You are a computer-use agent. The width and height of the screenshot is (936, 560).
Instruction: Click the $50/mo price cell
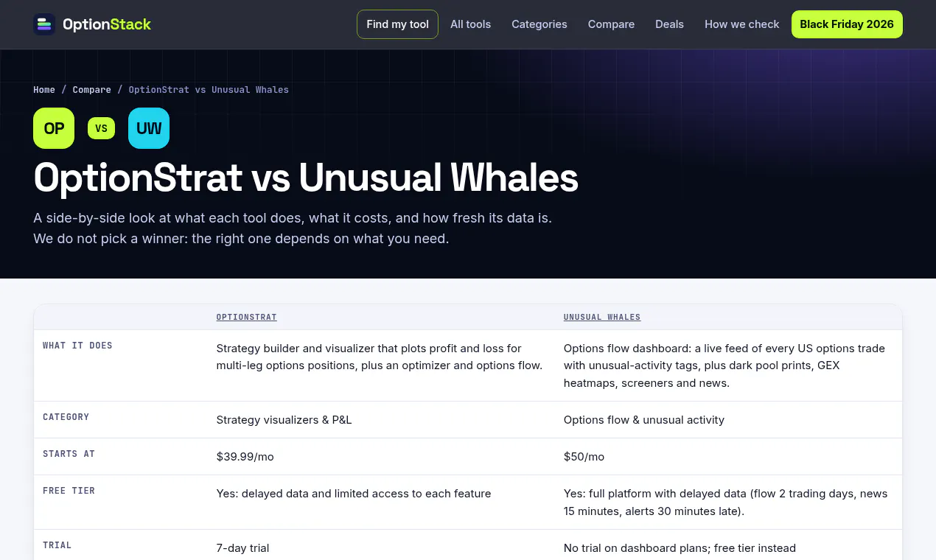coord(584,457)
